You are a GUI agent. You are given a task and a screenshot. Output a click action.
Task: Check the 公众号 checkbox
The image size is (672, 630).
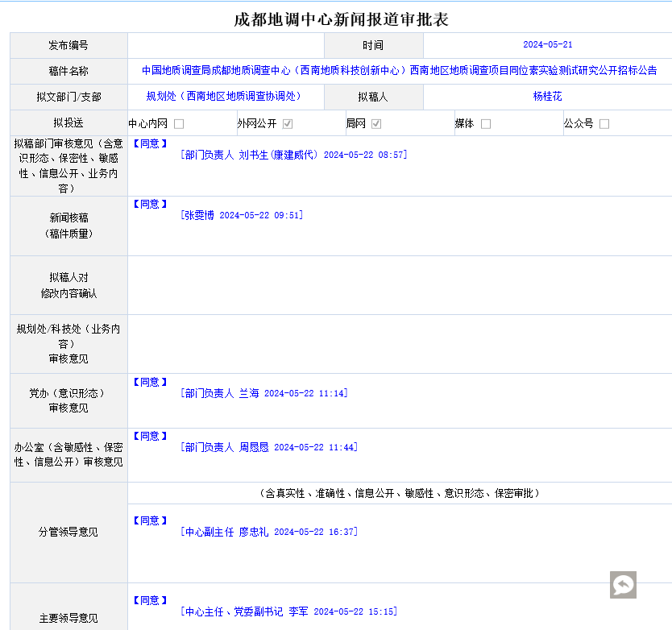(x=604, y=124)
